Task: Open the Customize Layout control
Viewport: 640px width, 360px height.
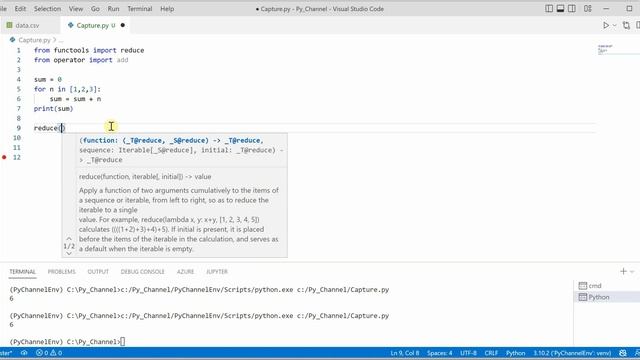Action: 588,9
